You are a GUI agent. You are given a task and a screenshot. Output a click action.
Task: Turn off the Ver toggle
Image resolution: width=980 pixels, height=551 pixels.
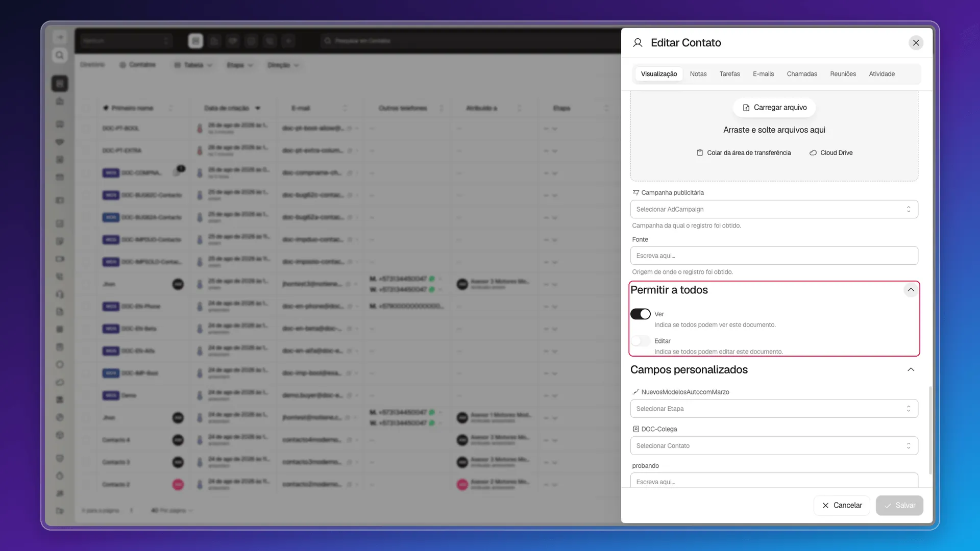pyautogui.click(x=640, y=314)
